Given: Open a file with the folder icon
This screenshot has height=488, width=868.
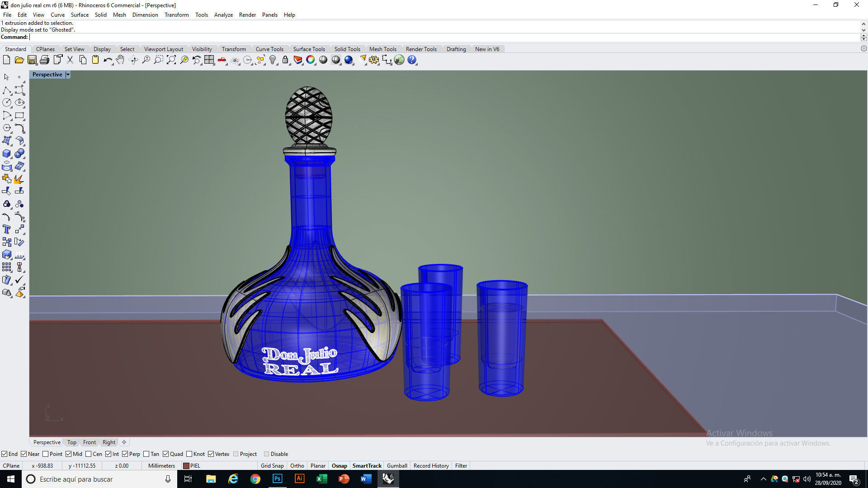Looking at the screenshot, I should point(19,60).
